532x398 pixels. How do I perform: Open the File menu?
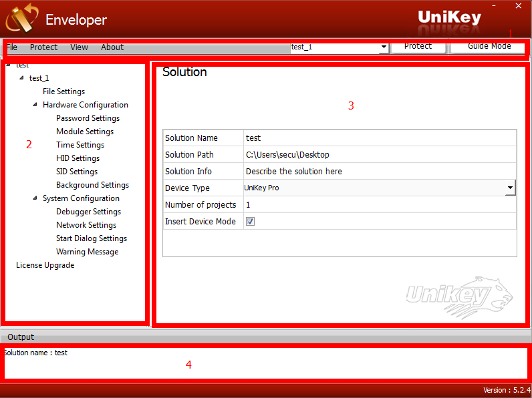[x=12, y=47]
